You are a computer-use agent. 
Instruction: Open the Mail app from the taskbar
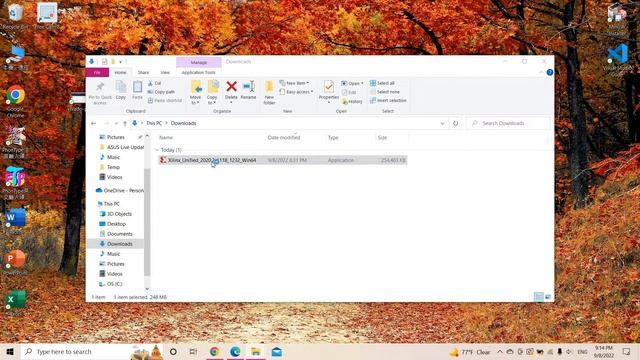[x=277, y=351]
